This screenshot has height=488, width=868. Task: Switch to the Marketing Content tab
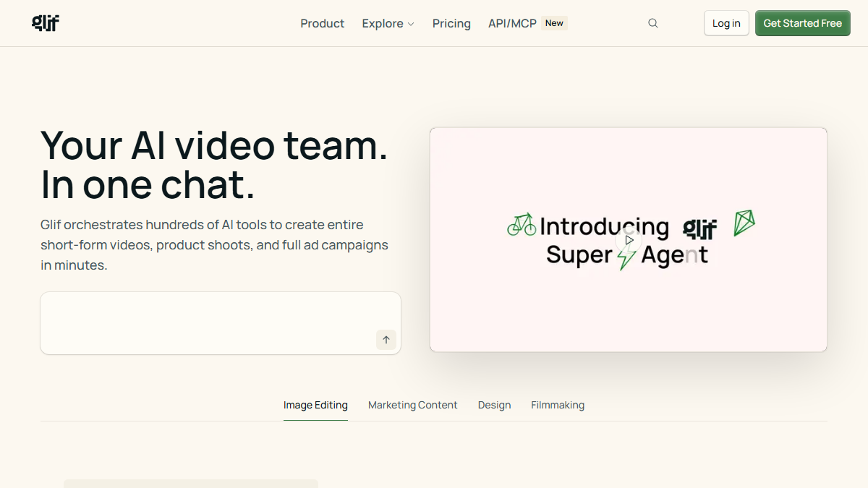coord(413,405)
